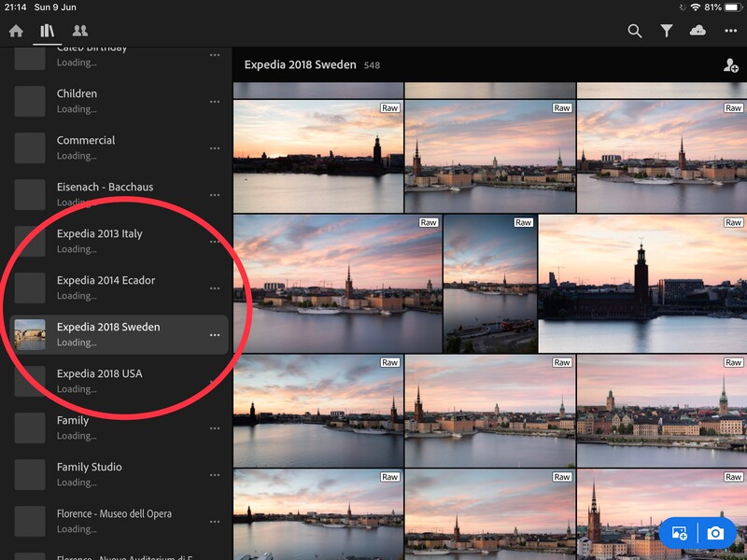Viewport: 747px width, 560px height.
Task: Open options for Eisenach - Bacchaus album
Action: coord(215,195)
